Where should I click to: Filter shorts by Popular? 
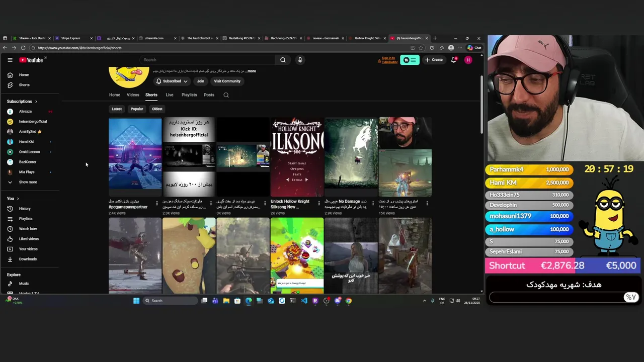(137, 109)
